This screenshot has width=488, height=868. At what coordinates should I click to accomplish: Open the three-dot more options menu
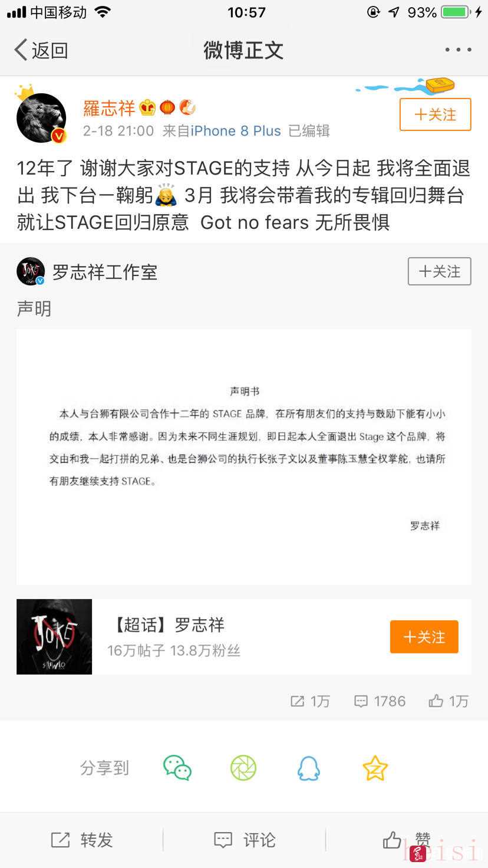coord(458,50)
